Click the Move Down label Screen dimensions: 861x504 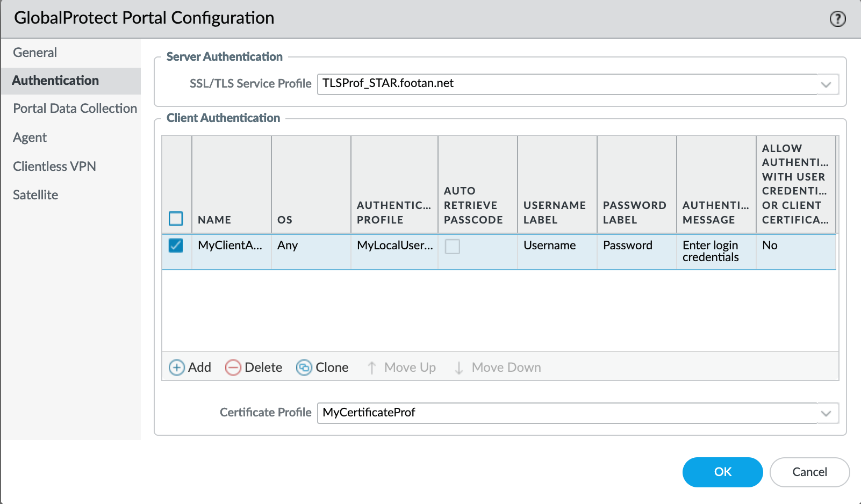506,368
